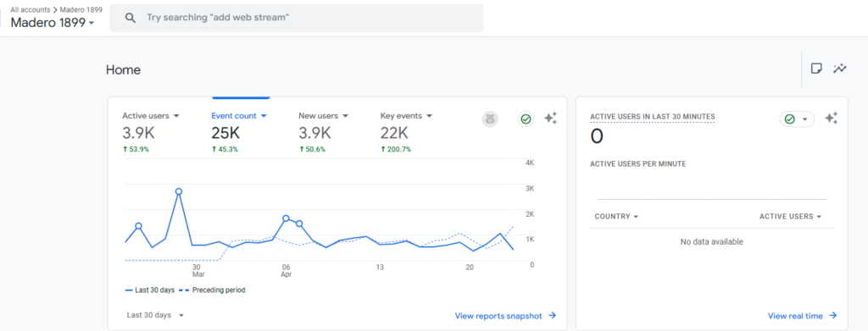Click the green data quality checkmark on the metrics card
This screenshot has height=331, width=868.
click(526, 119)
